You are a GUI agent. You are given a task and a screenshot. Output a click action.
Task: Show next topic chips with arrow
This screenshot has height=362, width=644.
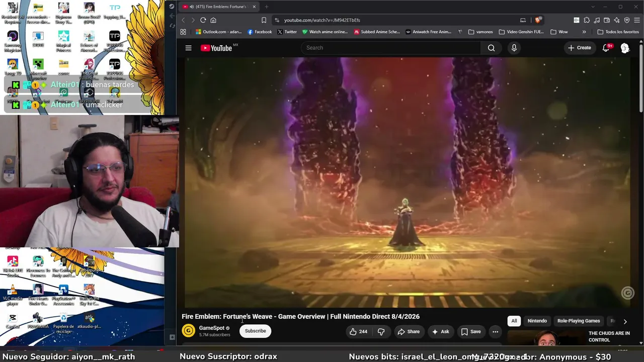[x=625, y=321]
